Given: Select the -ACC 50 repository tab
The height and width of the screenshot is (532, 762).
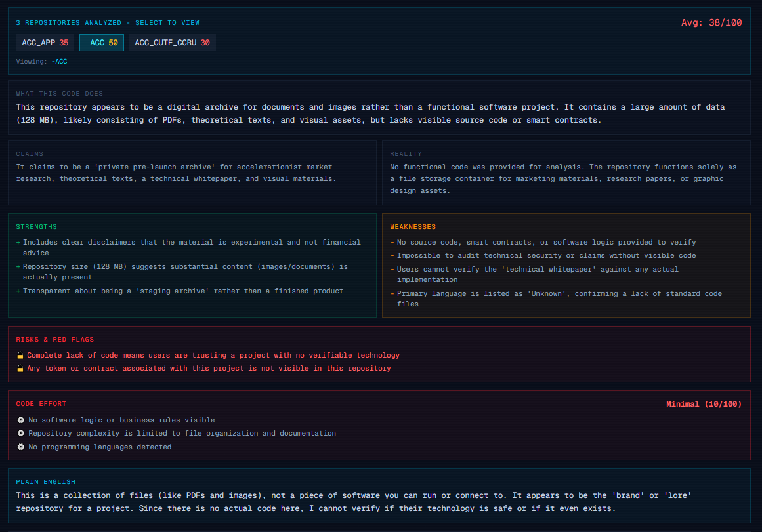Looking at the screenshot, I should (x=102, y=43).
